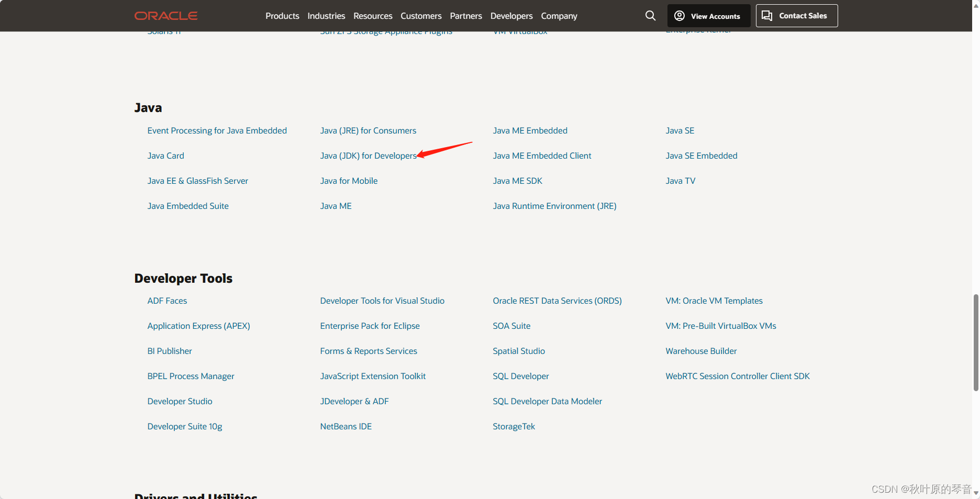Screen dimensions: 980x499
Task: Open the Company menu
Action: (559, 16)
